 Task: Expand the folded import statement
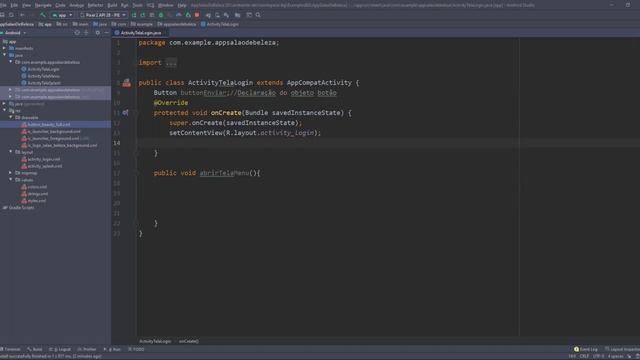coord(171,63)
